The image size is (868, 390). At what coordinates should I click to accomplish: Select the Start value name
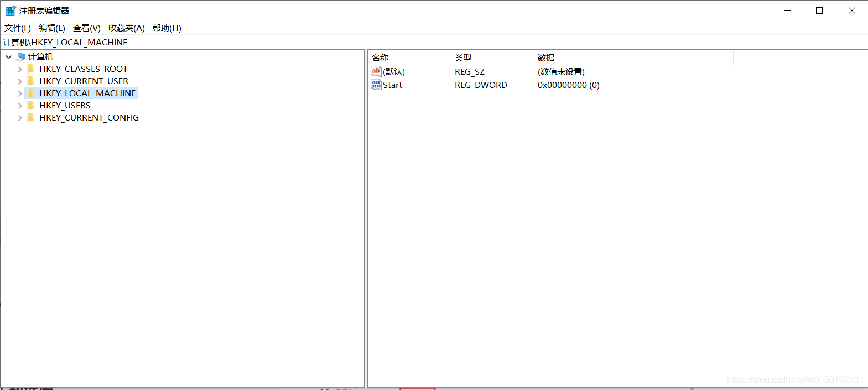point(392,85)
